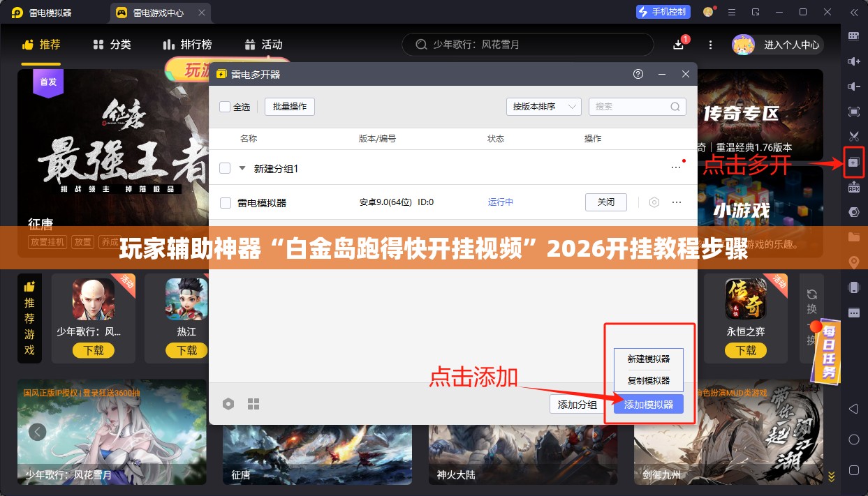Check the 雷电模拟器 row checkbox
868x496 pixels.
[226, 203]
